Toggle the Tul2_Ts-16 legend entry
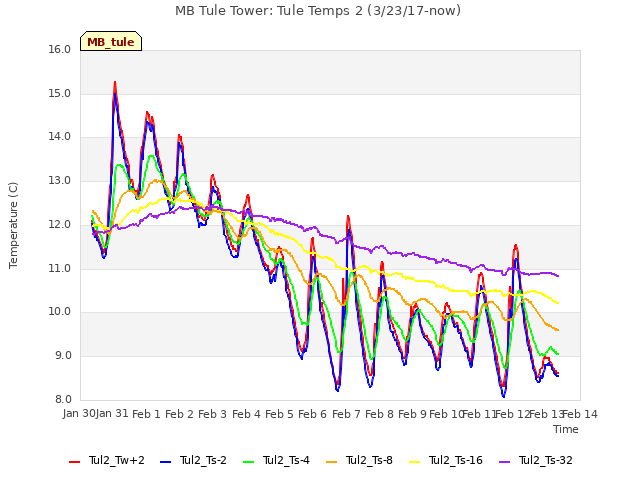Viewport: 640px width, 480px height. tap(446, 460)
